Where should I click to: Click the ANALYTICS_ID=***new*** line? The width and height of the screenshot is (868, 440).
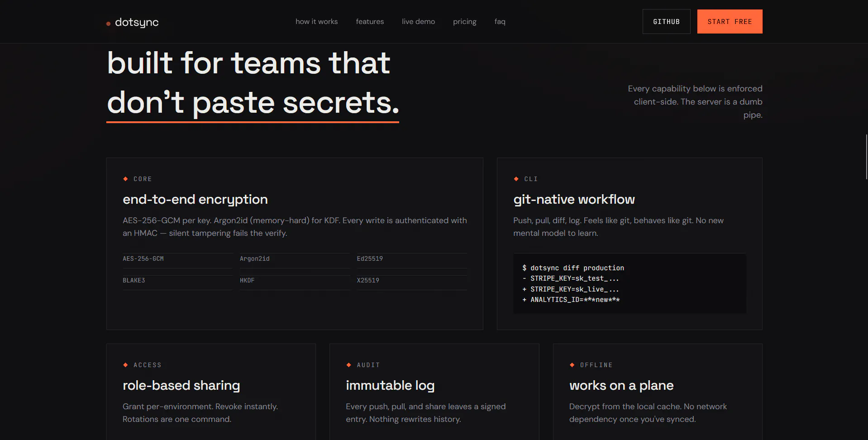point(571,300)
